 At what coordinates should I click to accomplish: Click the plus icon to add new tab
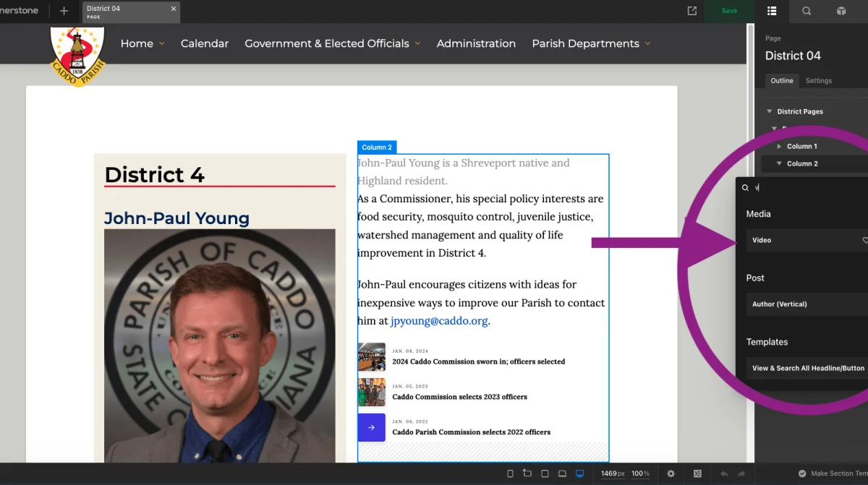[64, 11]
